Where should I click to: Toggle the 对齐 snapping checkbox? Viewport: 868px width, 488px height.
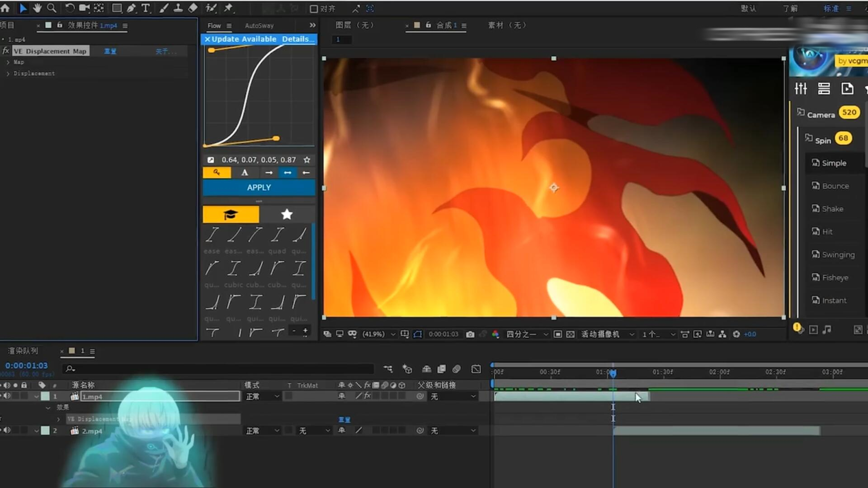point(314,9)
